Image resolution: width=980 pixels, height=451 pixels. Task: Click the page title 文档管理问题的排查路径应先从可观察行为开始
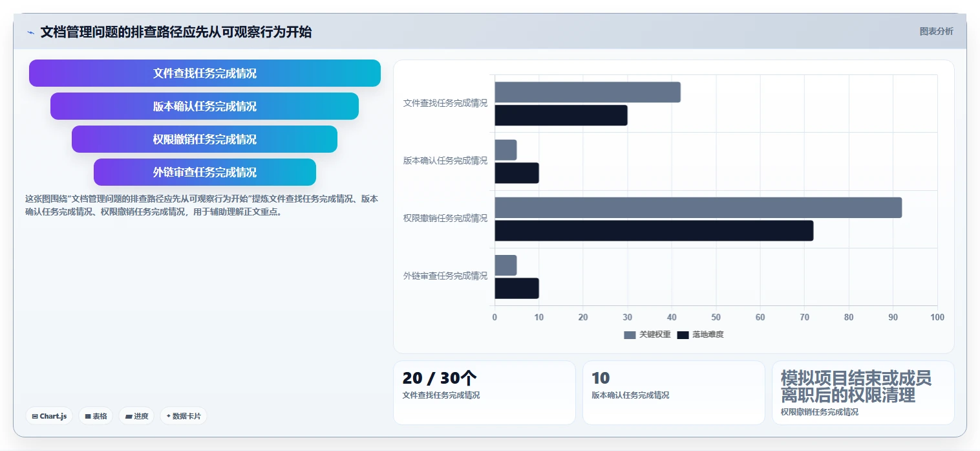(x=176, y=32)
